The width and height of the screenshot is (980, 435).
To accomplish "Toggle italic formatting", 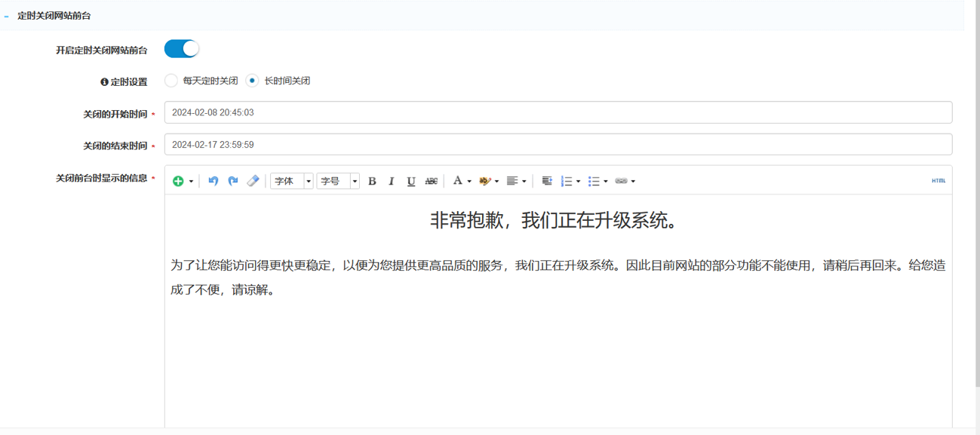I will click(x=392, y=181).
